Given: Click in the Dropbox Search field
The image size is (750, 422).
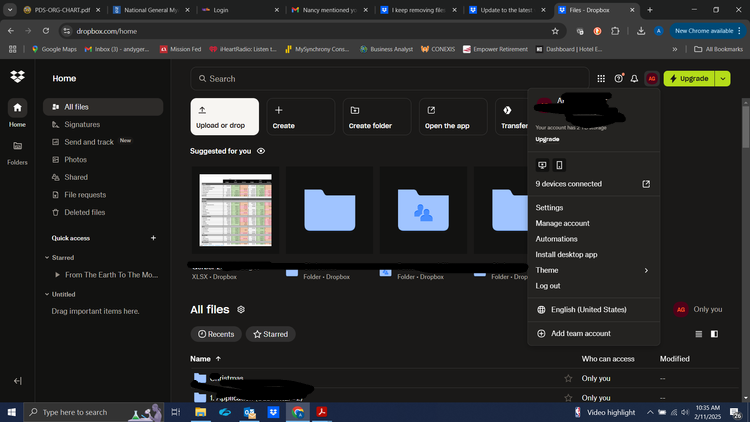Looking at the screenshot, I should tap(380, 78).
